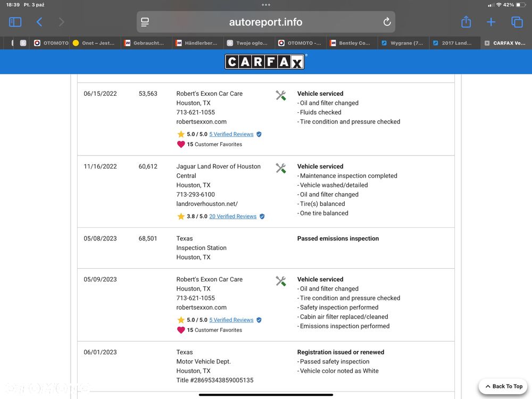The image size is (532, 399).
Task: Select robertsexxon.com in the 06/15/2022 row
Action: click(x=201, y=121)
